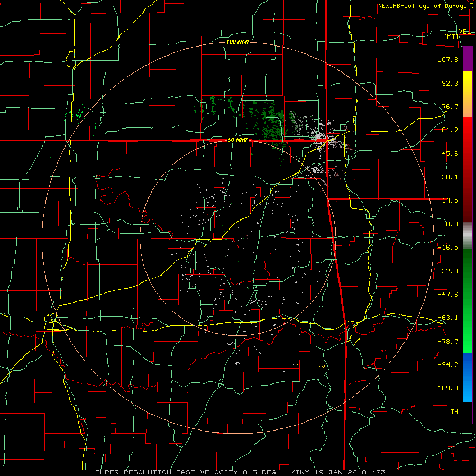
Task: Select the 14.5 legend value
Action: [x=450, y=200]
